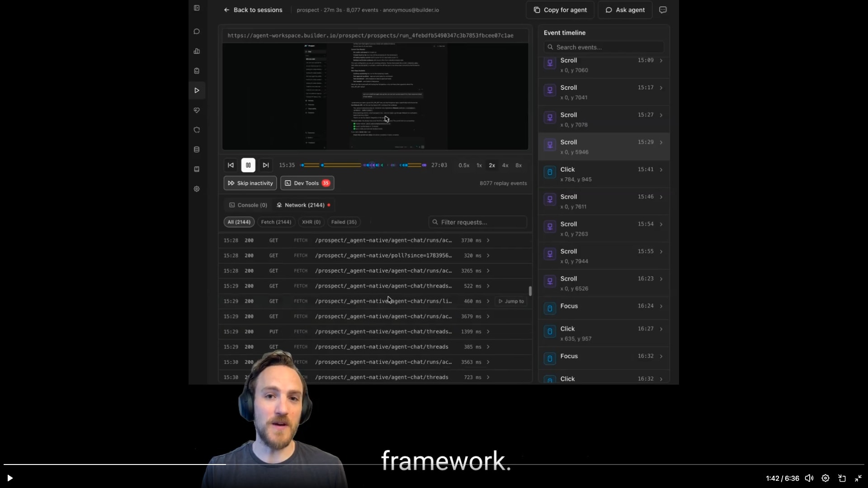Expand Scroll event at 15:09

[x=661, y=61]
